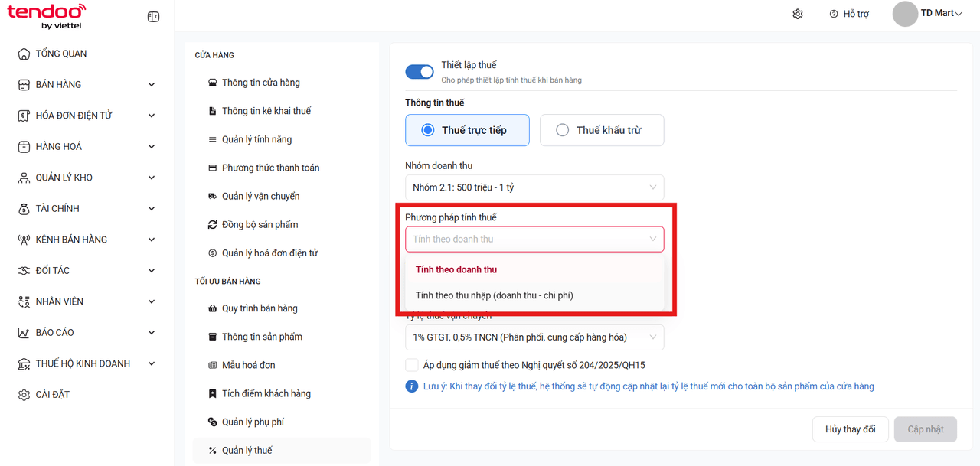Open the settings gear in the header
This screenshot has height=466, width=980.
[798, 14]
